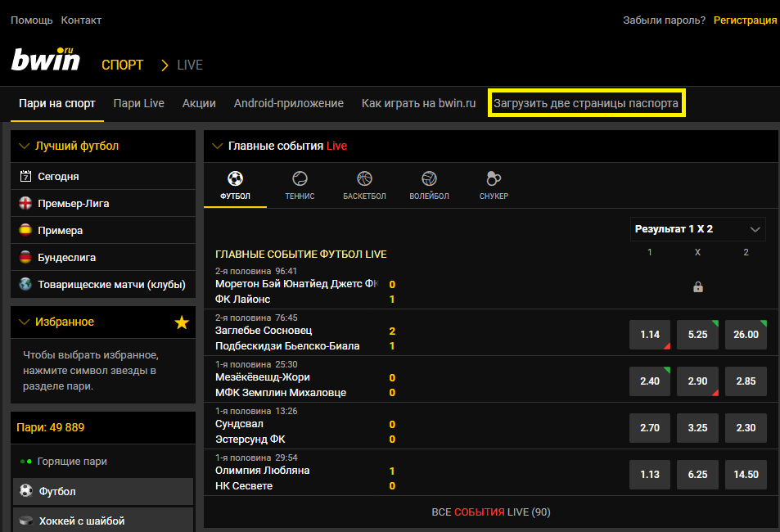Select the Волейбол sport icon
Viewport: 780px width, 532px height.
pos(429,178)
